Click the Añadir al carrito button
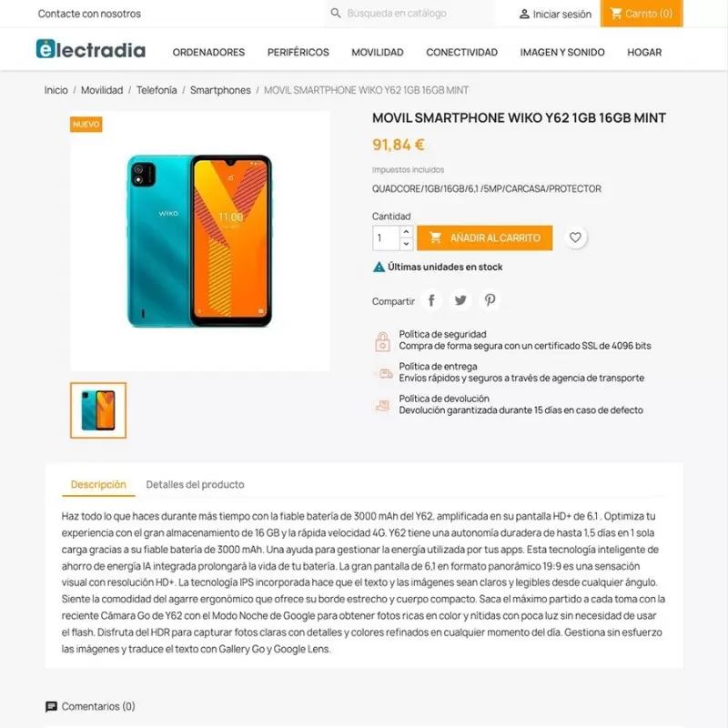 coord(485,238)
